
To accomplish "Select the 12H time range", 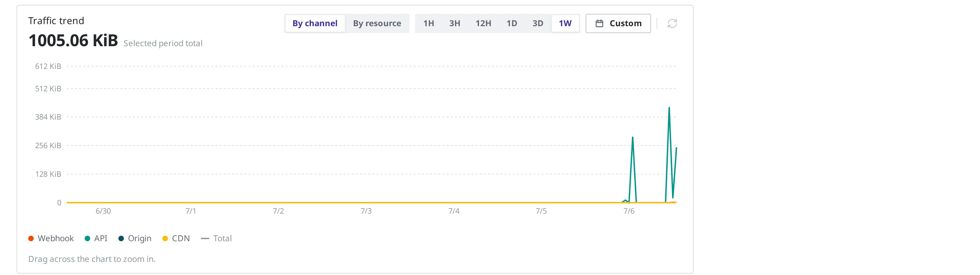I will [483, 24].
